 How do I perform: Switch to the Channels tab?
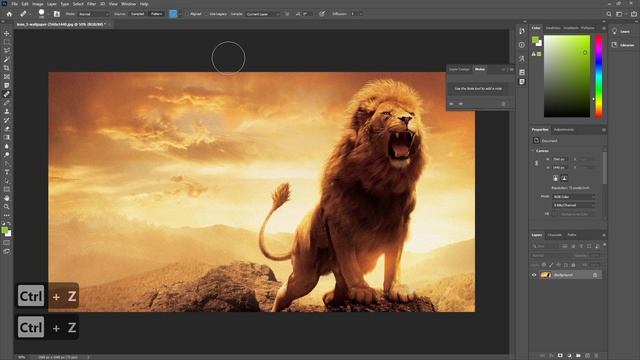click(555, 235)
